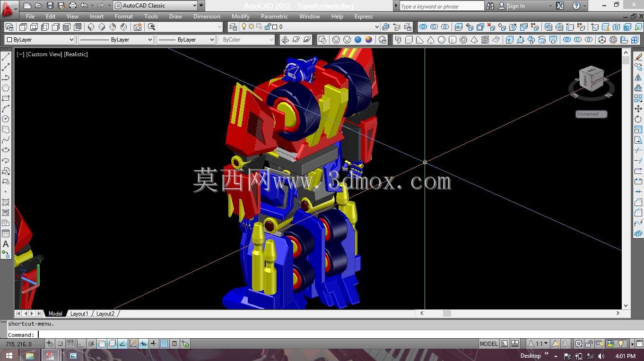Click the keyword search input field

pos(442,6)
